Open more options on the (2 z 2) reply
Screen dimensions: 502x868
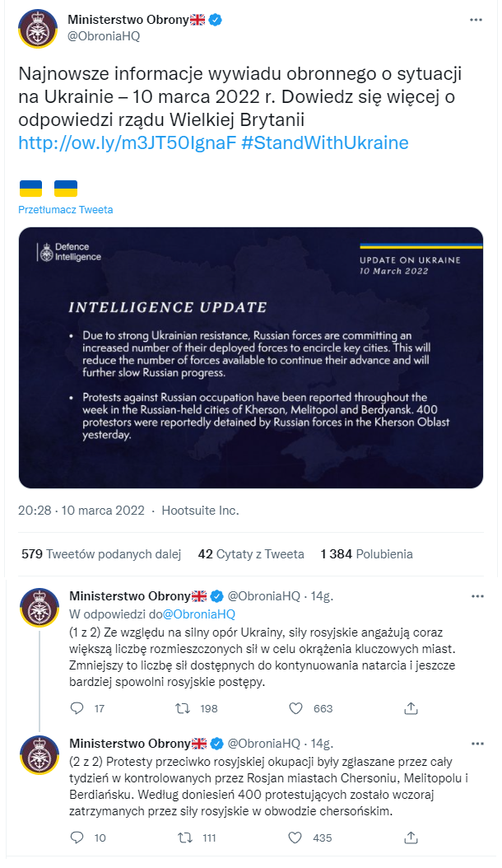476,744
